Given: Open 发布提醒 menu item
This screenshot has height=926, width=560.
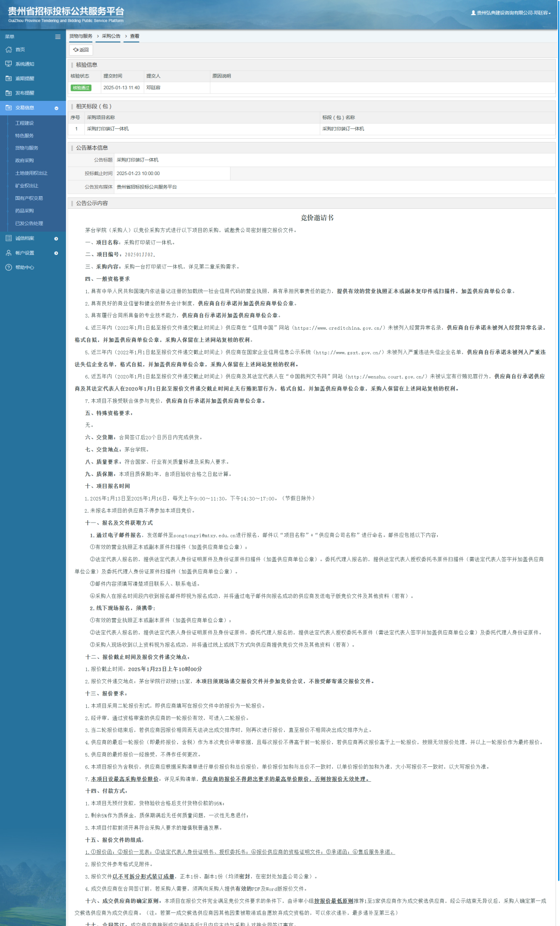Looking at the screenshot, I should 25,93.
